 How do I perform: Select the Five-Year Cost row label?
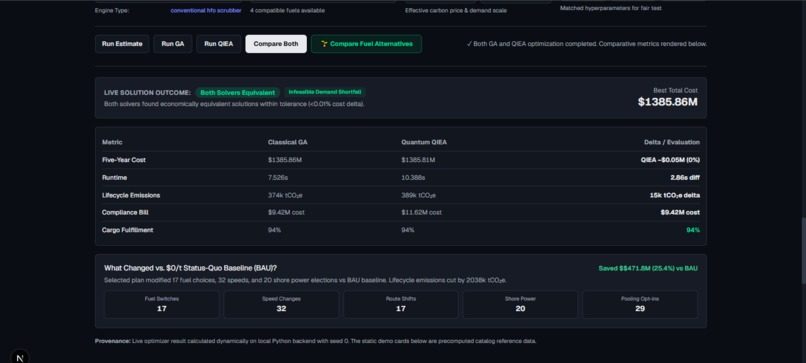pyautogui.click(x=124, y=160)
